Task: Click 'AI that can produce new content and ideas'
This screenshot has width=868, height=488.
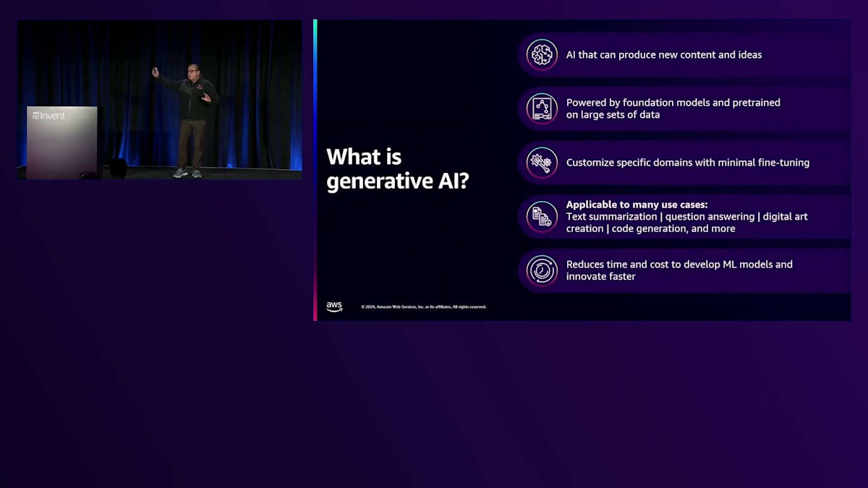Action: coord(664,54)
